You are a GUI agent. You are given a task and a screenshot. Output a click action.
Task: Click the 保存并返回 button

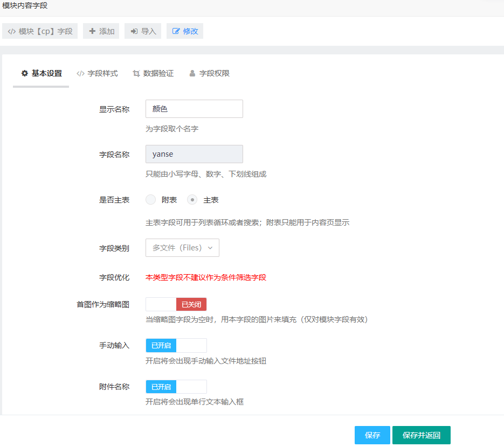point(421,435)
